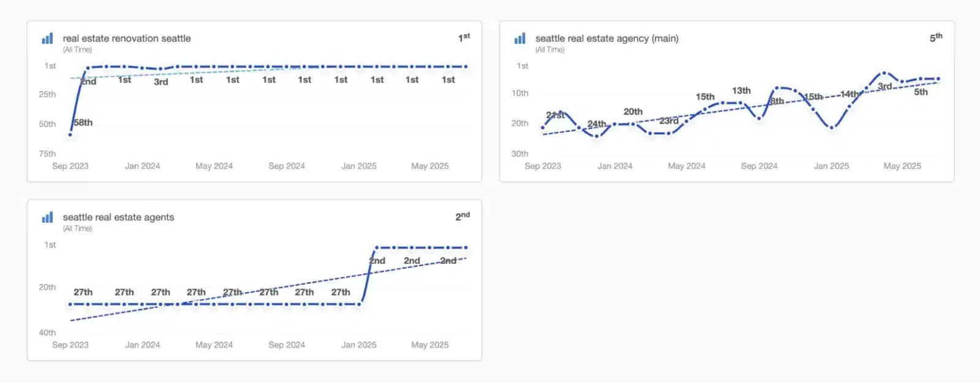Select the 24th data label on agency chart
Screen dimensions: 980x383
(x=597, y=124)
